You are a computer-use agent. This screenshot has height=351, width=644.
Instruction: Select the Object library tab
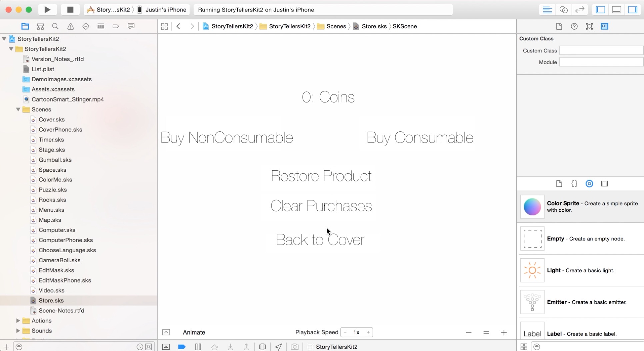(589, 184)
